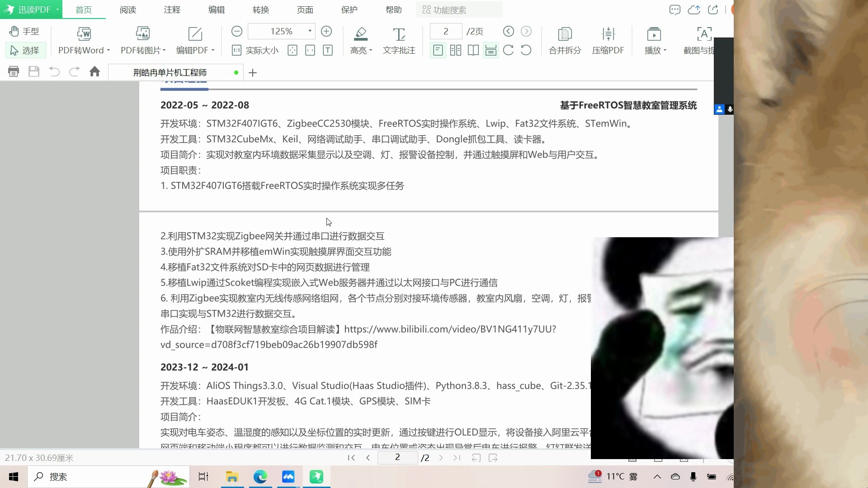Open the 编辑 edit tab

[x=217, y=9]
